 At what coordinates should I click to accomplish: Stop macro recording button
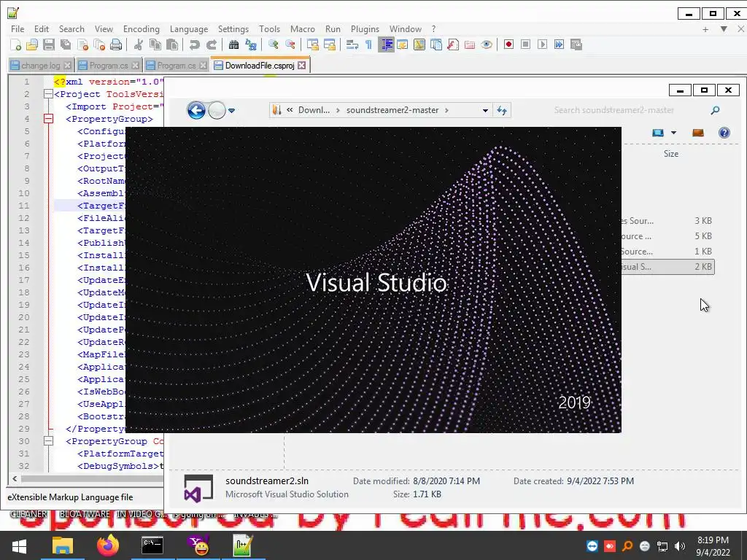tap(525, 44)
